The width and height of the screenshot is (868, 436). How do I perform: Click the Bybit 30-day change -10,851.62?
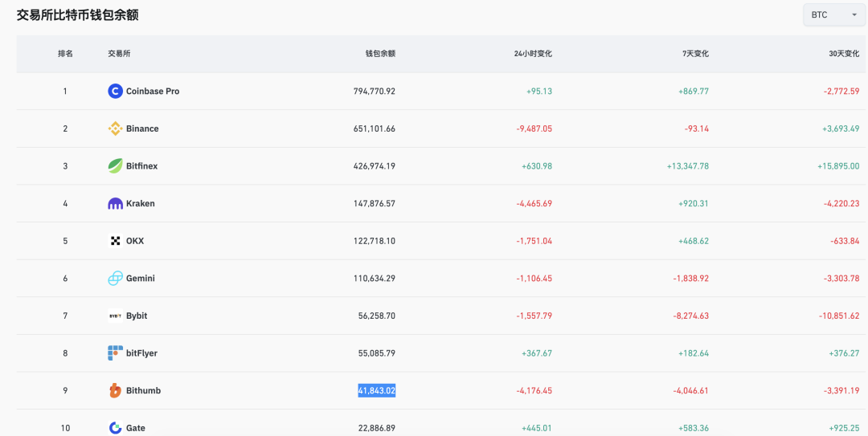coord(839,316)
